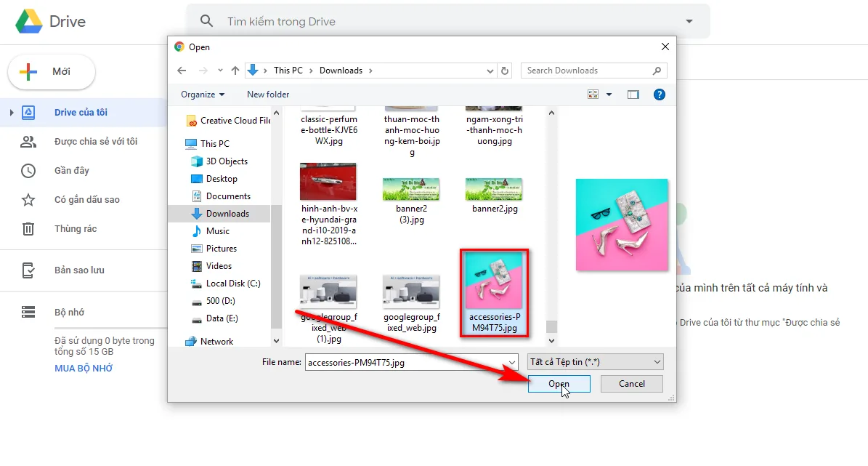Close the Open dialog
Viewport: 868px width, 466px height.
(665, 47)
